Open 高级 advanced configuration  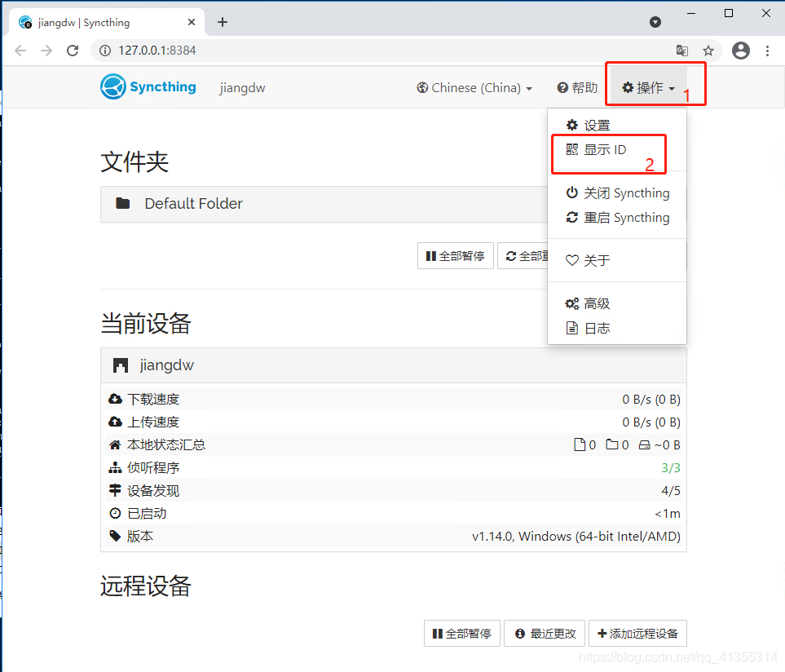coord(617,303)
